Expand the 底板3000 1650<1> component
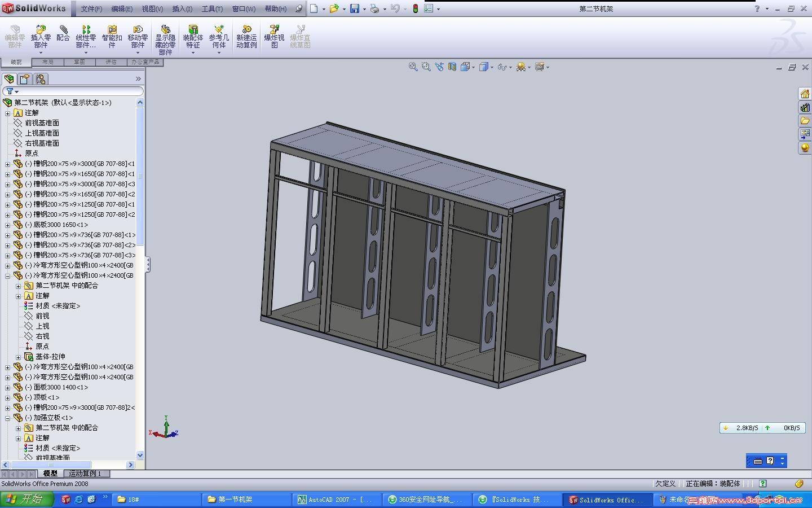The width and height of the screenshot is (812, 508). tap(8, 225)
